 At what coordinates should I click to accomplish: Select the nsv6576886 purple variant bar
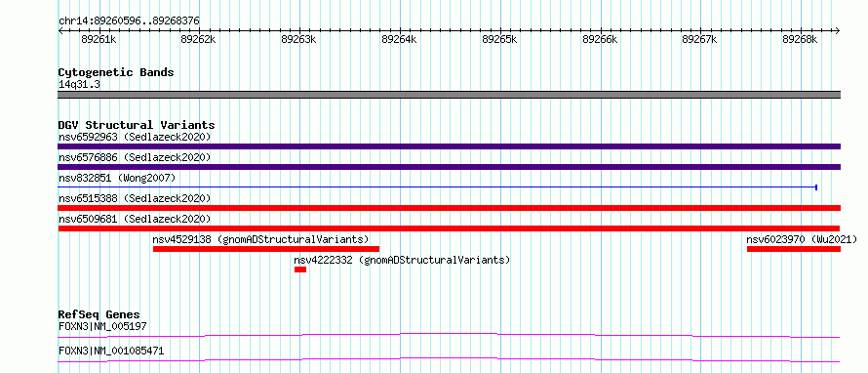coord(449,167)
